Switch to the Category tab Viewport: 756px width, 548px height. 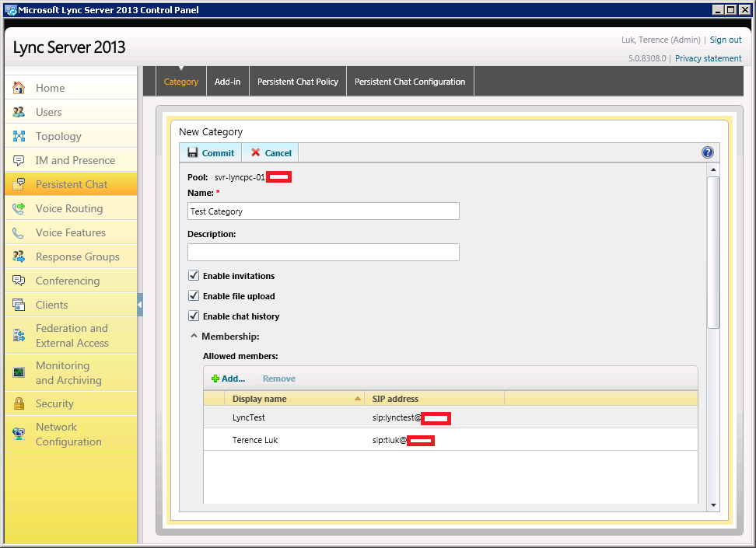point(180,82)
